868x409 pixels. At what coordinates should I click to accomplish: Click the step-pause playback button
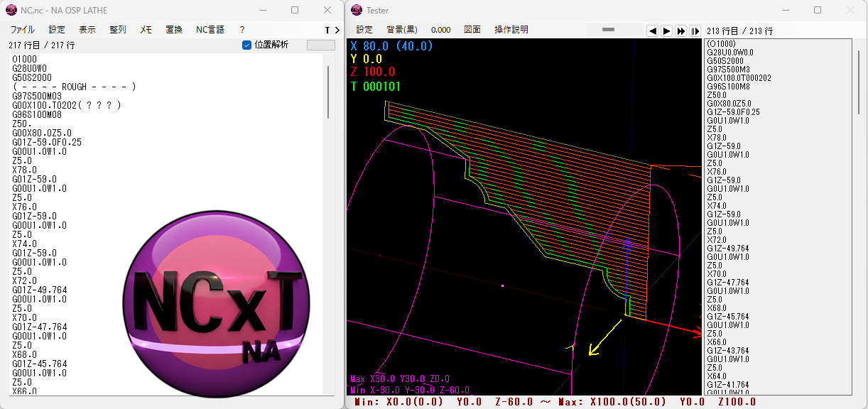coord(695,31)
